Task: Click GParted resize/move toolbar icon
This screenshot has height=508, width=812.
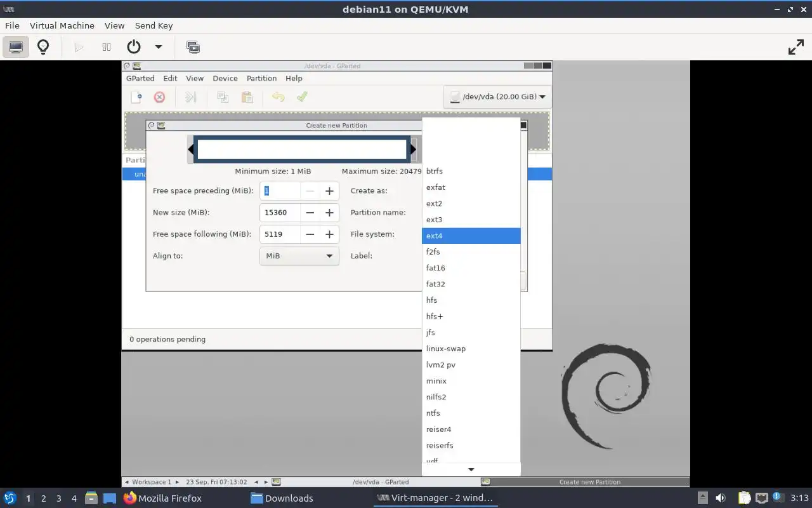Action: pos(191,97)
